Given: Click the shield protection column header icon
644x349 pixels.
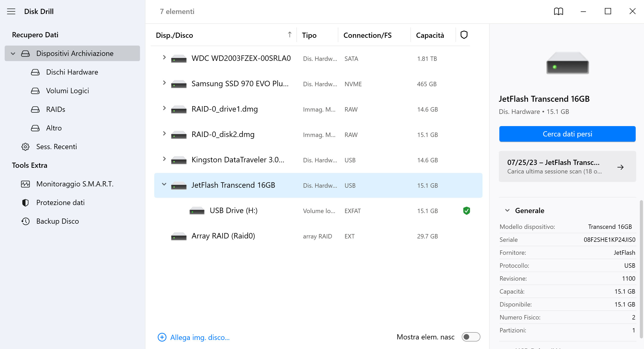Looking at the screenshot, I should pos(464,35).
